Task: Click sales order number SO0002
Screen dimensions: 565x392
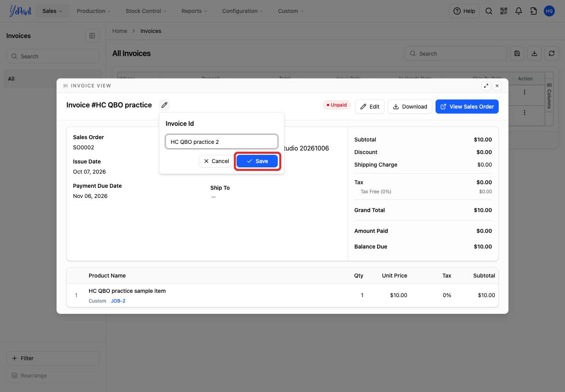Action: pos(84,147)
